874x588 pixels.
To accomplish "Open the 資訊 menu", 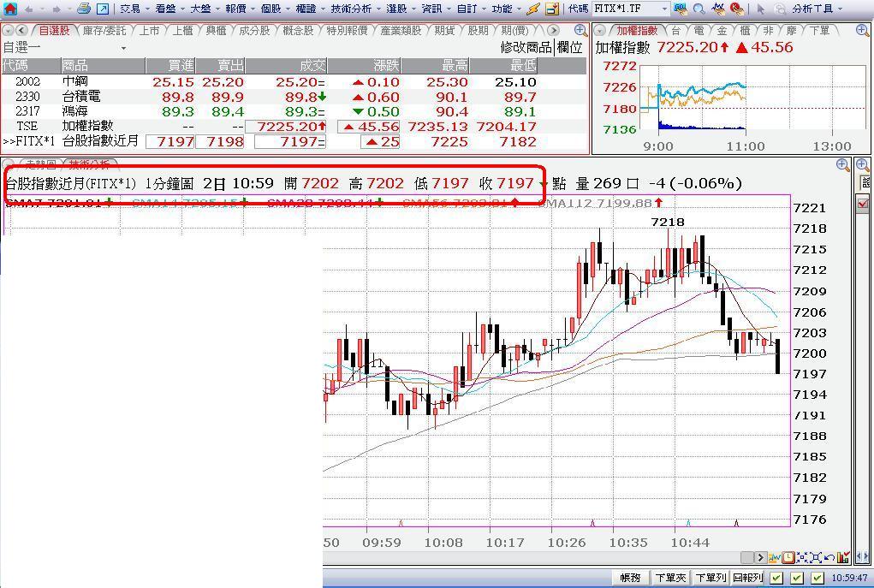I will click(x=432, y=9).
